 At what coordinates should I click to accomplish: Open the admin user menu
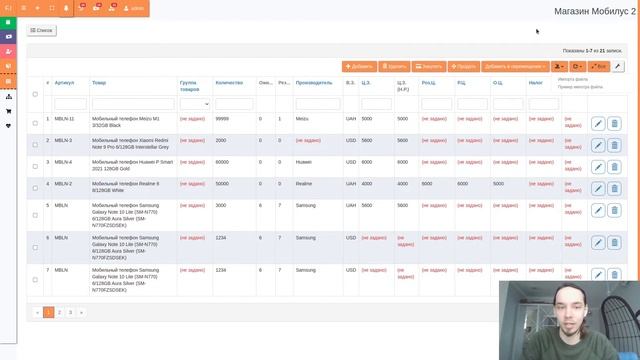(134, 8)
